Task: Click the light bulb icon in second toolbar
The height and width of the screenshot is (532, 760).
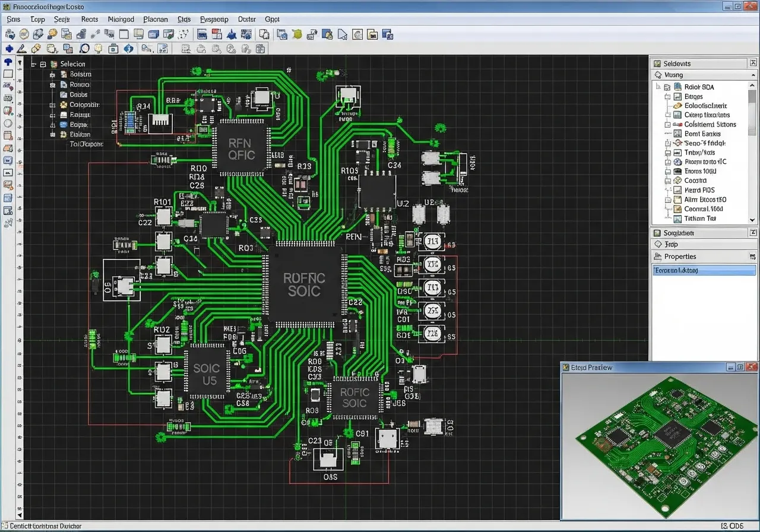Action: [98, 49]
